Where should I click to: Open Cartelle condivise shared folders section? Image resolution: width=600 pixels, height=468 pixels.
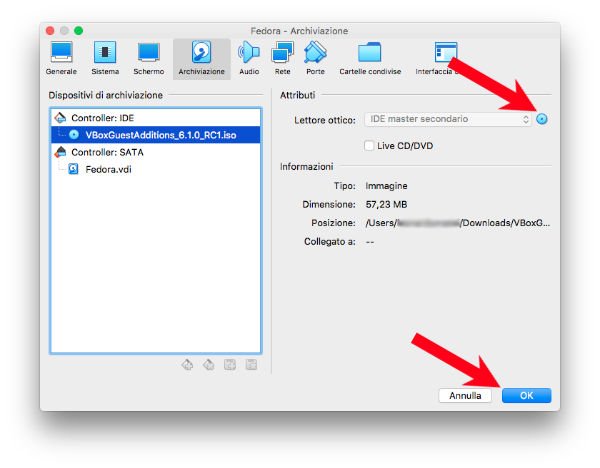coord(370,59)
